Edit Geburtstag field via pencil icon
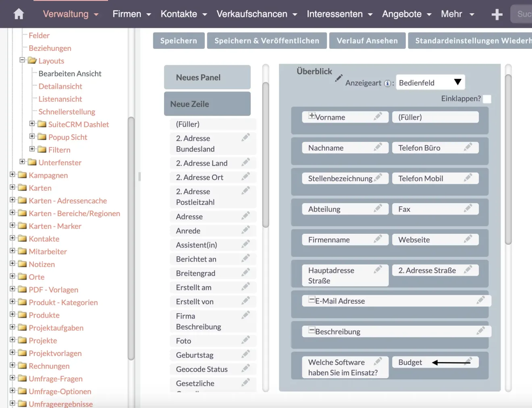The image size is (532, 408). coord(245,354)
